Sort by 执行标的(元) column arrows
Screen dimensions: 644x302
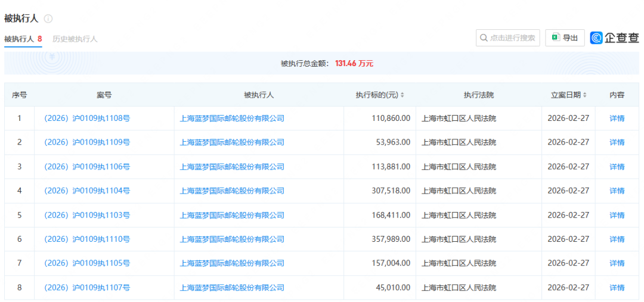click(x=402, y=95)
